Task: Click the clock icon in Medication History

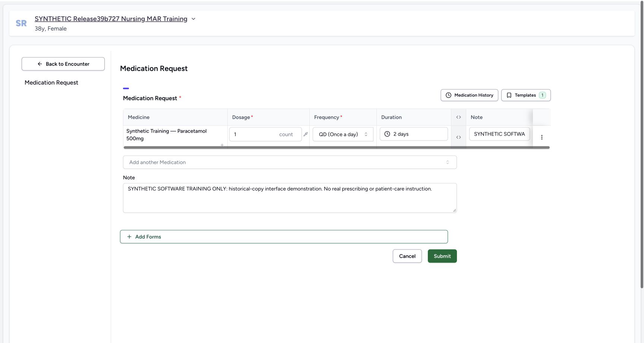Action: [x=449, y=95]
